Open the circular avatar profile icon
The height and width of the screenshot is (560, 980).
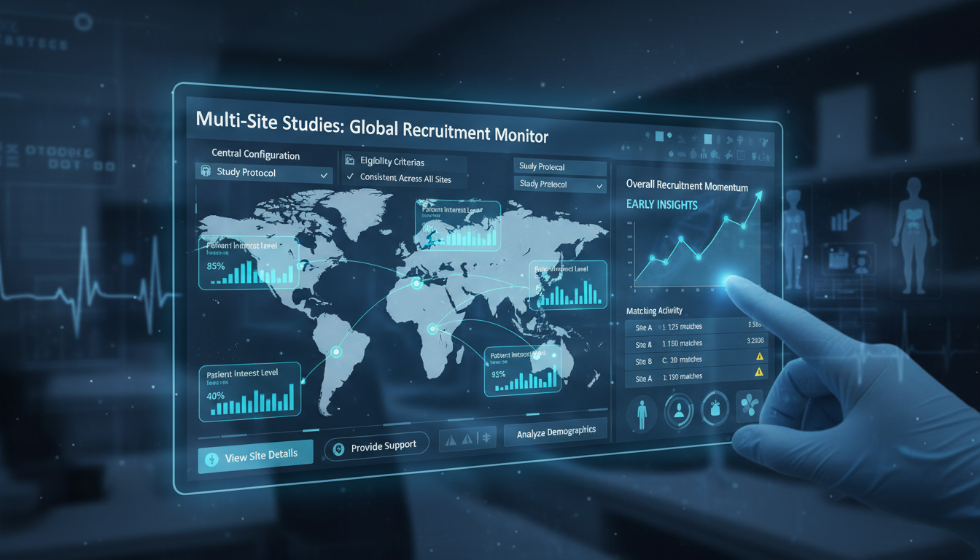[x=679, y=411]
